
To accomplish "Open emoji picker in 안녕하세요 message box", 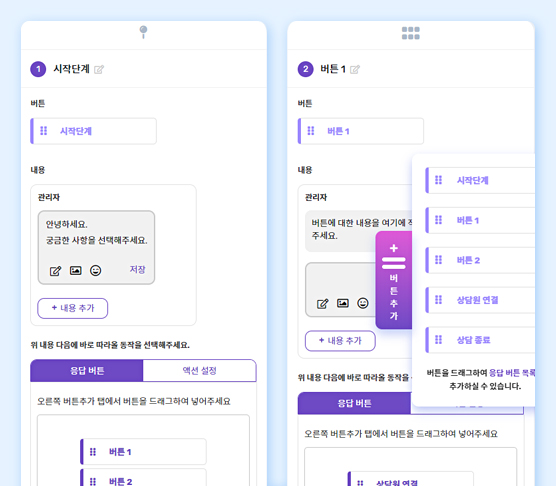I will [95, 270].
